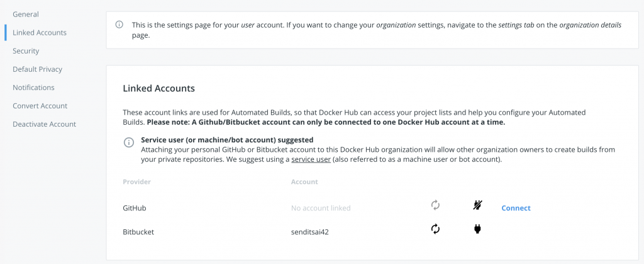Navigate to Deactivate Account
This screenshot has width=644, height=264.
[x=44, y=124]
